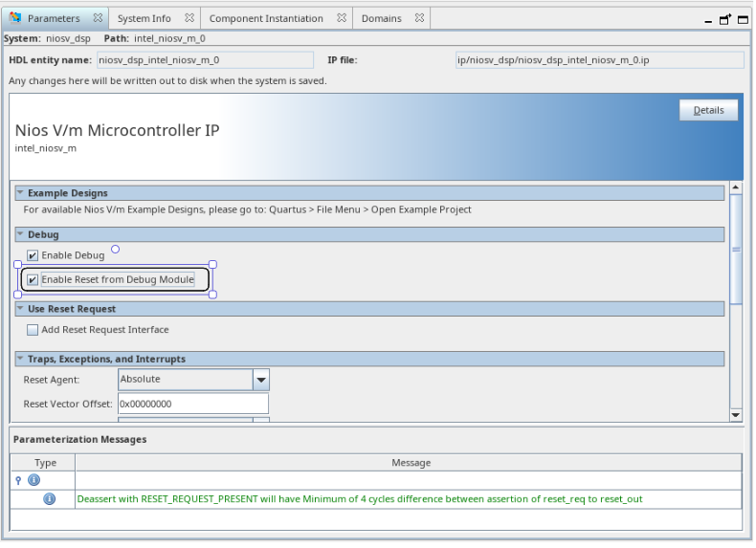Switch to the System Info tab

145,18
